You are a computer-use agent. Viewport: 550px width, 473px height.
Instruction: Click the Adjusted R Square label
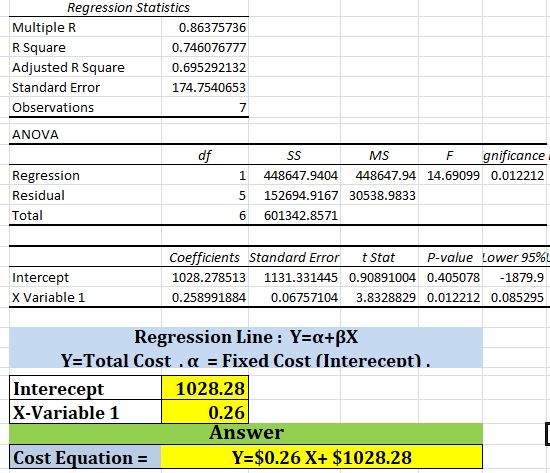click(85, 67)
